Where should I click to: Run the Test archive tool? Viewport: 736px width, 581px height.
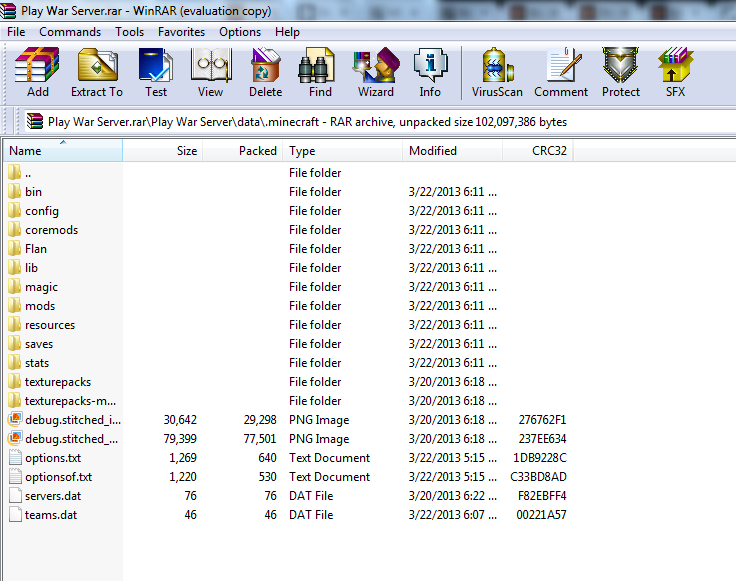pyautogui.click(x=155, y=72)
